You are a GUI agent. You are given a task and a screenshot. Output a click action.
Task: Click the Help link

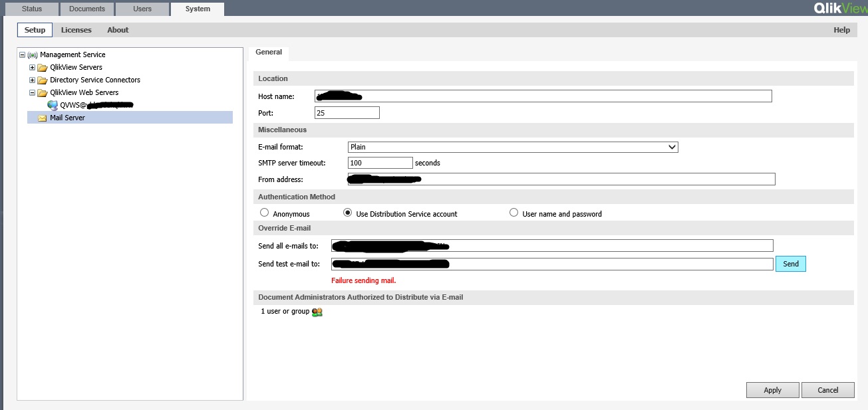(841, 30)
